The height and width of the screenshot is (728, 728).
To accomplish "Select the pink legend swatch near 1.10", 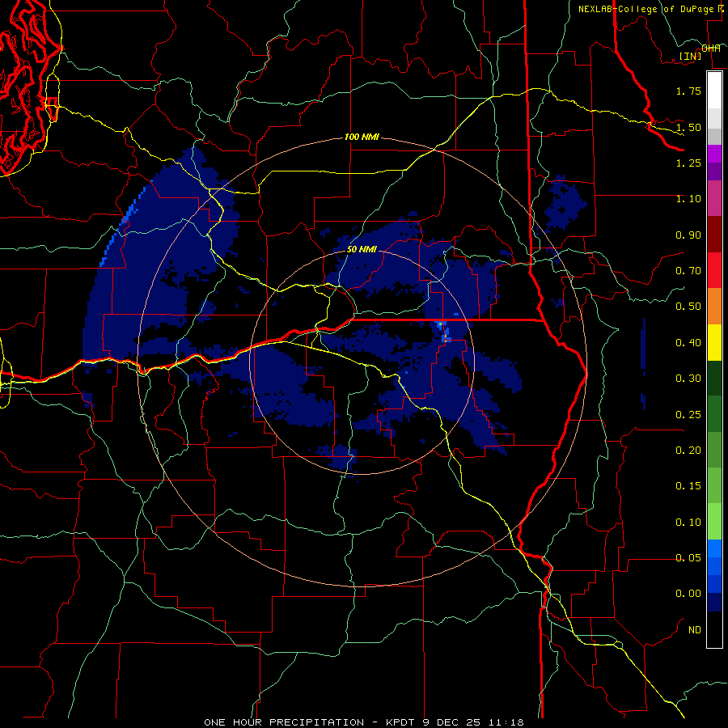I will pos(714,198).
